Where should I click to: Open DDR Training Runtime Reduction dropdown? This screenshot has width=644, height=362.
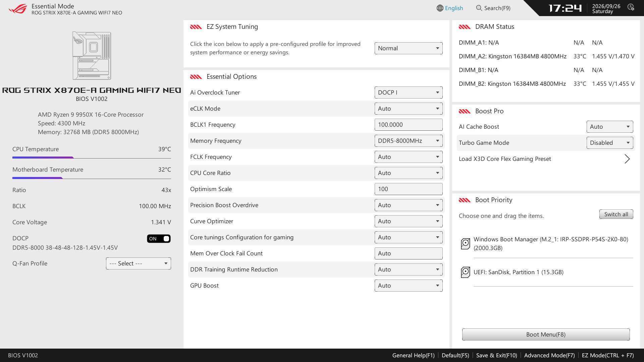(x=409, y=269)
